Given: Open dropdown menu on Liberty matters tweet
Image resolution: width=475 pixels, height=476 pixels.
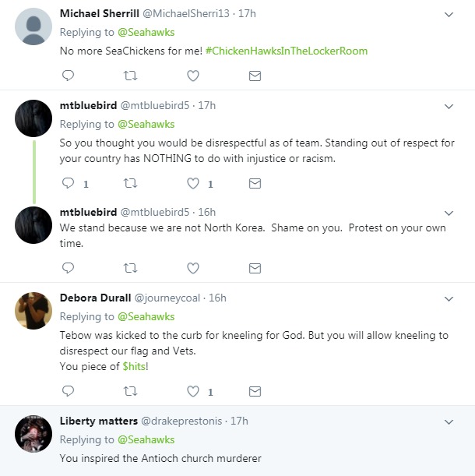Looking at the screenshot, I should click(x=449, y=421).
